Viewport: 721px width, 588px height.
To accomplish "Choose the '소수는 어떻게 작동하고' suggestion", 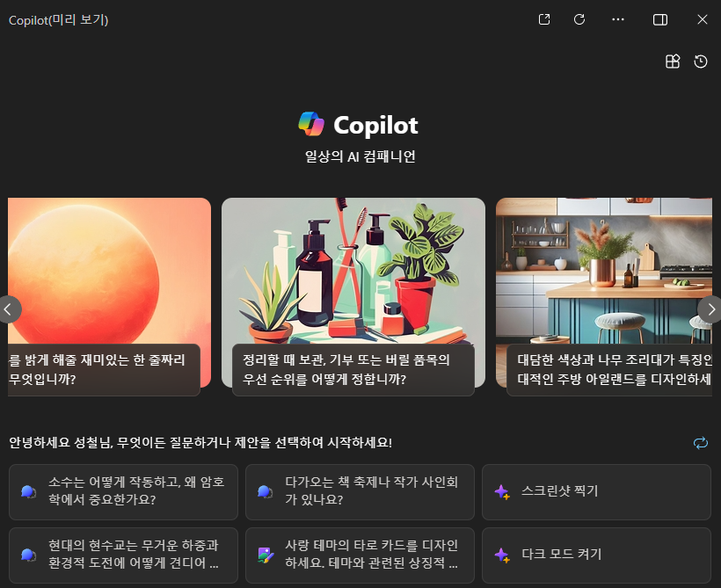I will tap(124, 491).
